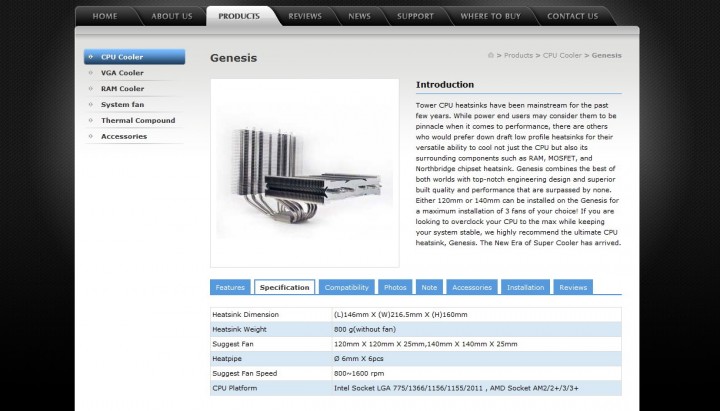Viewport: 720px width, 411px height.
Task: Click the 800 g(without fan) value
Action: pos(365,329)
